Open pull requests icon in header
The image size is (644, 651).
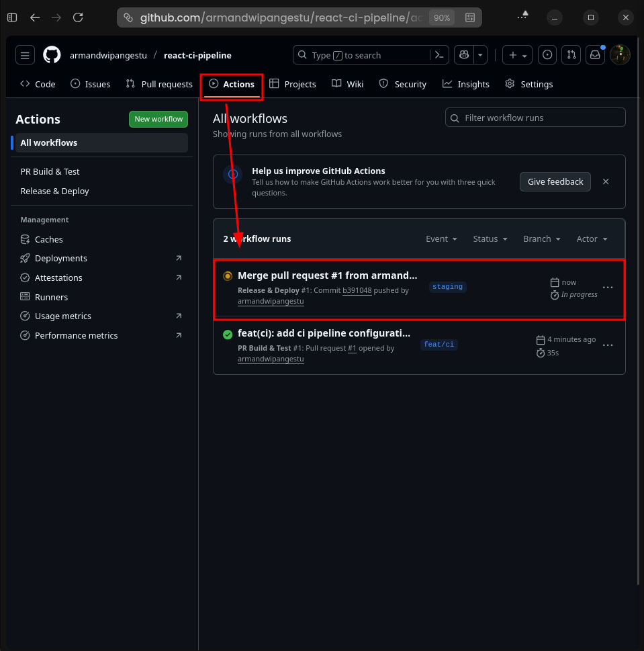(571, 55)
